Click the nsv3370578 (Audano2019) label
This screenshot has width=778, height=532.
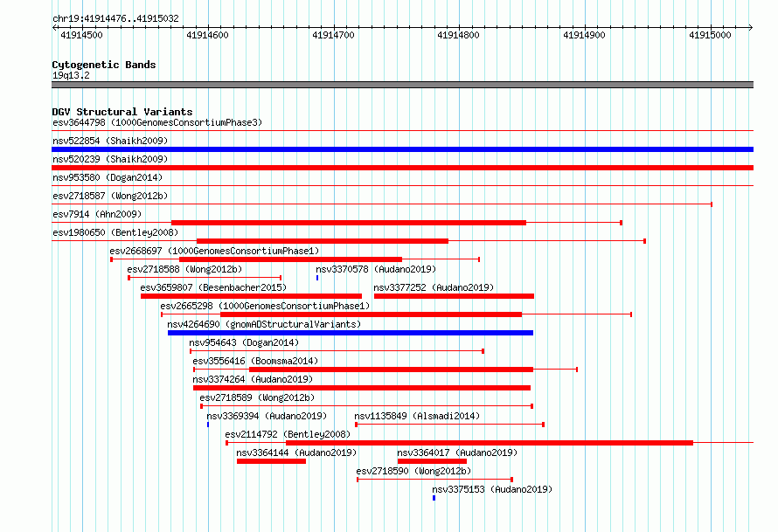click(x=376, y=269)
